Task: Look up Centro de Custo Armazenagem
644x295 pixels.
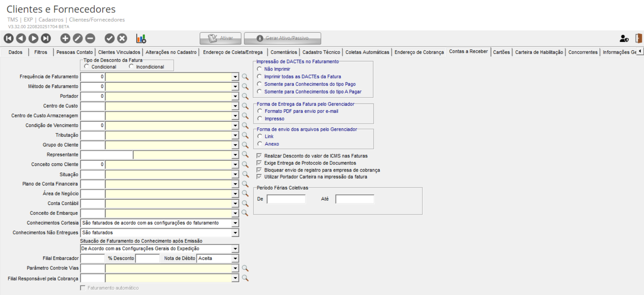Action: click(x=245, y=116)
